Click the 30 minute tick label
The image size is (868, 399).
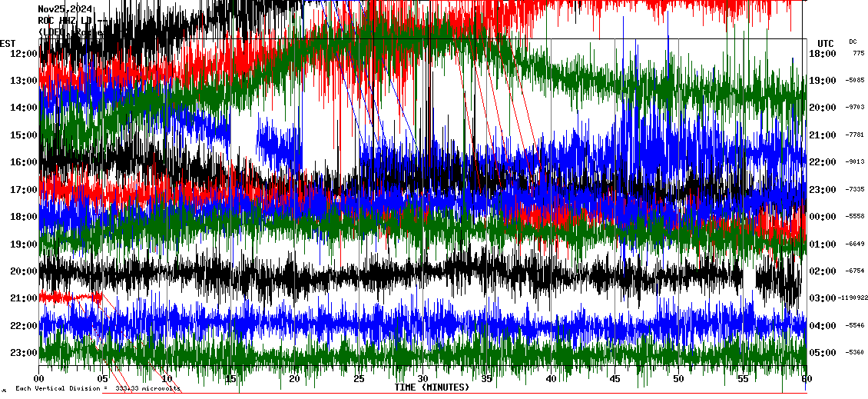(x=422, y=379)
